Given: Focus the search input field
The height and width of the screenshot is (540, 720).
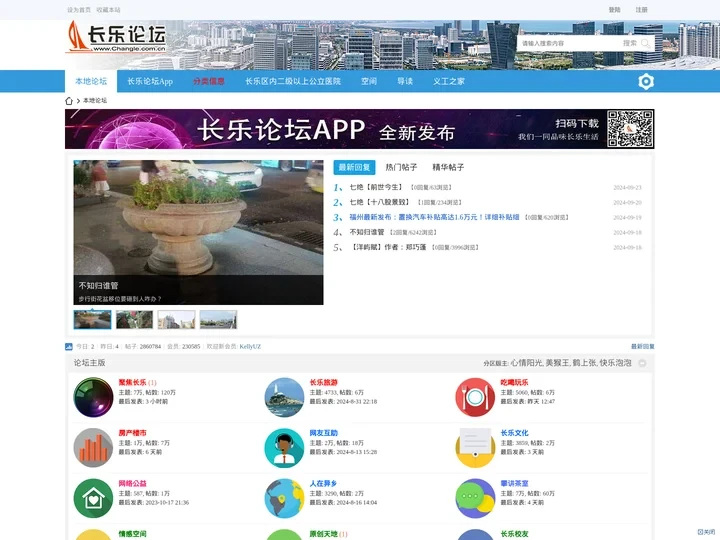Looking at the screenshot, I should [569, 43].
